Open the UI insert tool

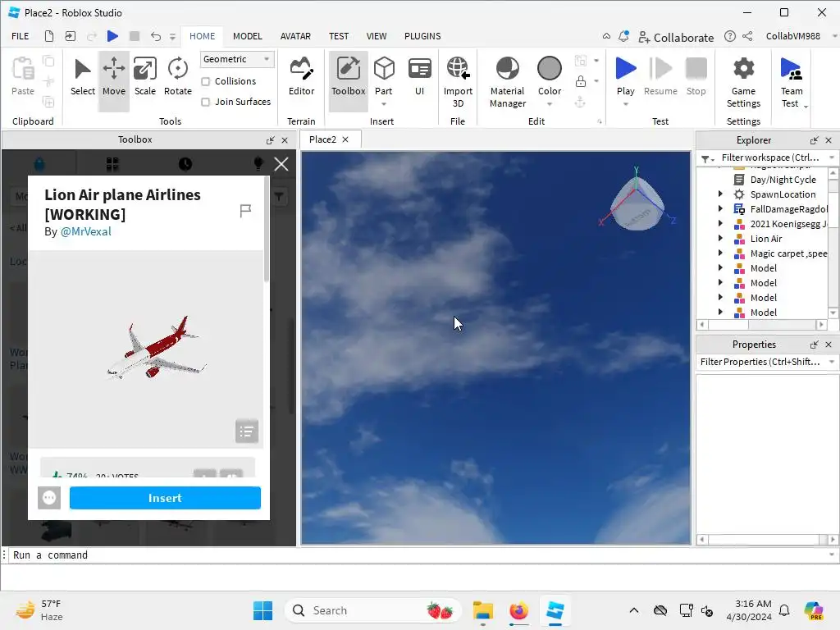pos(419,76)
